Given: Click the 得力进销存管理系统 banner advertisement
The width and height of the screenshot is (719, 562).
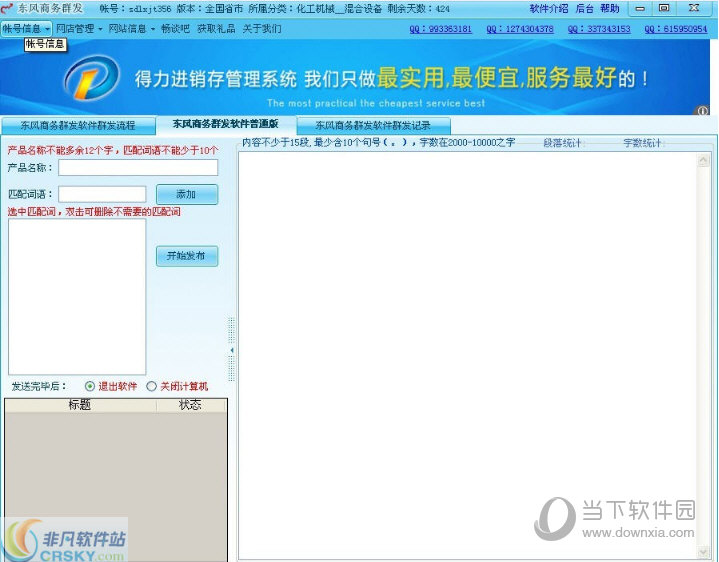Looking at the screenshot, I should [x=355, y=77].
